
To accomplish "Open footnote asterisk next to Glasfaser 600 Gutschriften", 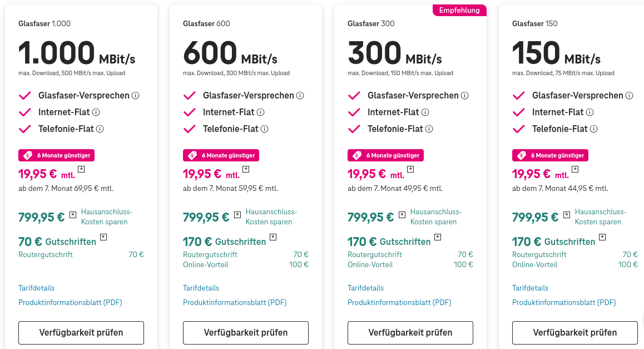I will click(x=273, y=237).
